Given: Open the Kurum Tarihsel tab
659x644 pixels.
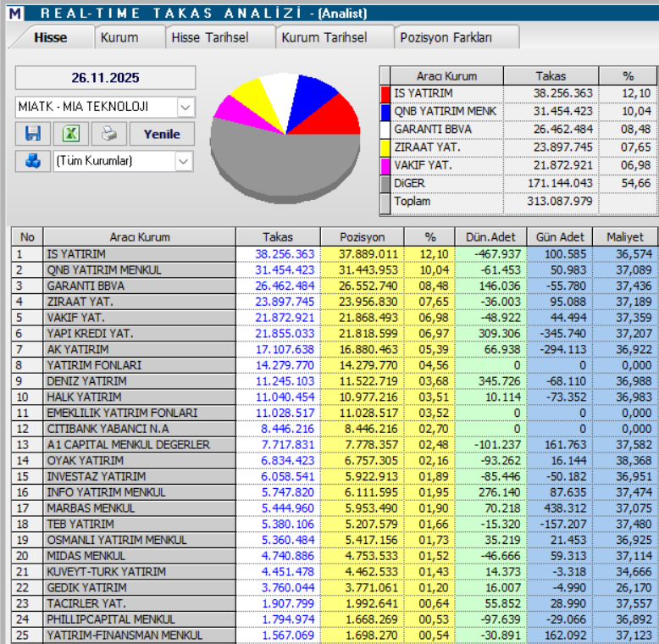Looking at the screenshot, I should pyautogui.click(x=334, y=37).
